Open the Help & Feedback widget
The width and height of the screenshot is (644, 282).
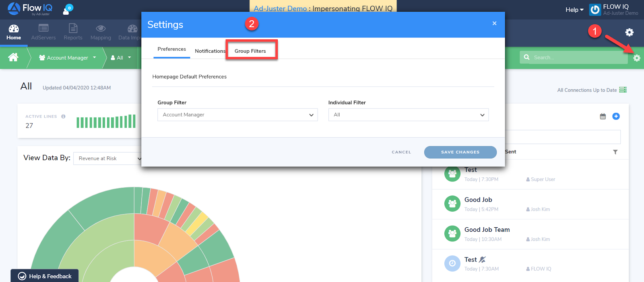point(45,276)
